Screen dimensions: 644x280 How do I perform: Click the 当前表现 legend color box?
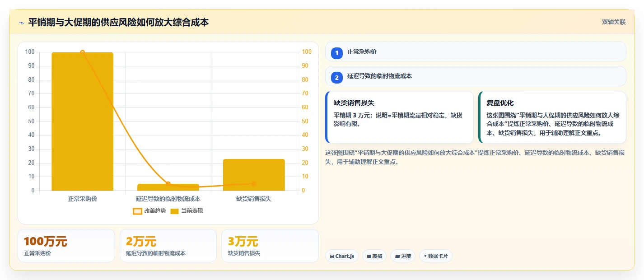175,211
